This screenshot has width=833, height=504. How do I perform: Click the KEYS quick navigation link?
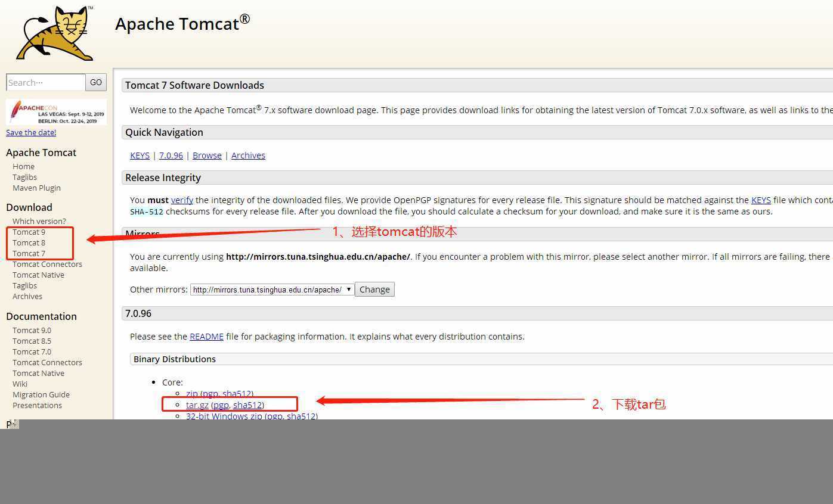(140, 155)
